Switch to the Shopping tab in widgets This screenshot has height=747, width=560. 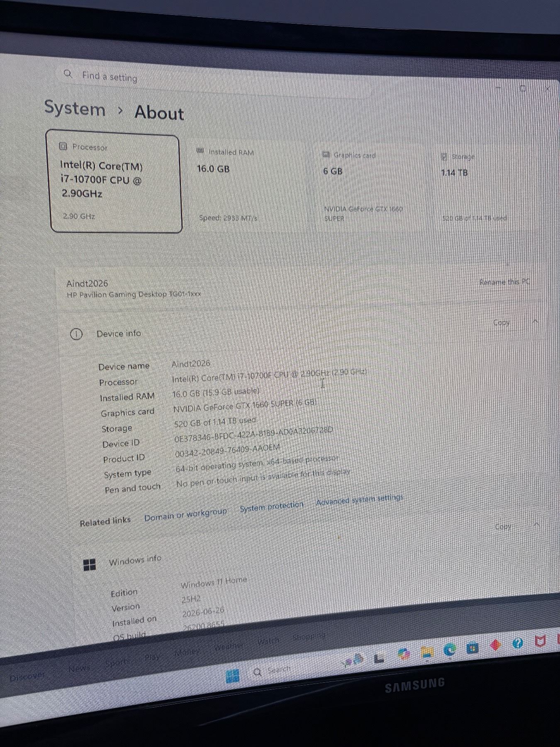pos(309,636)
